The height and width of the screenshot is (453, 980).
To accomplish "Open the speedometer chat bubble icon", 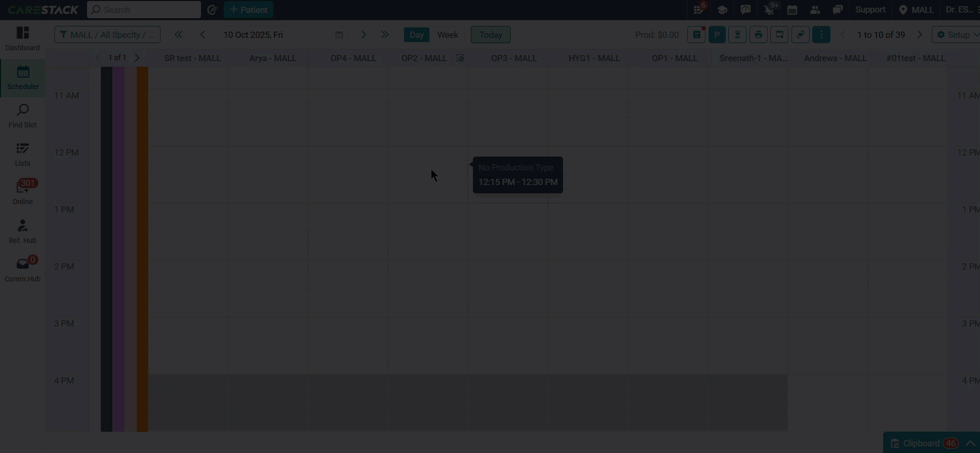I will click(746, 10).
